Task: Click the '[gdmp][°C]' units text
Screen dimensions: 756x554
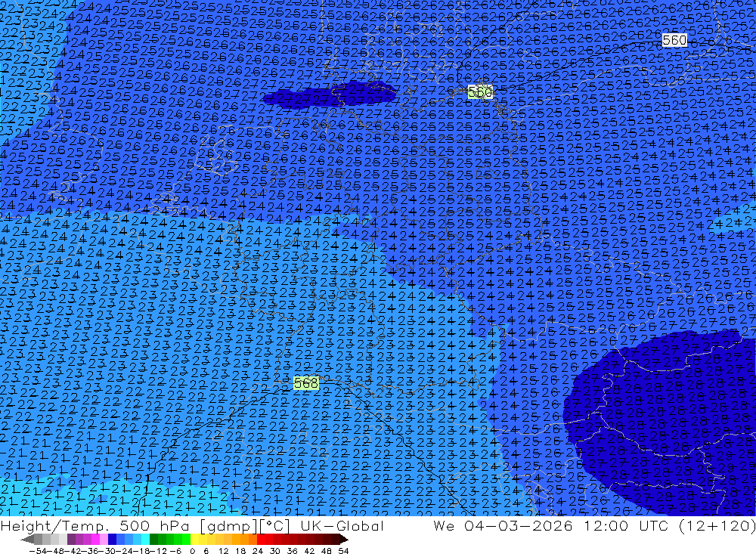Action: pyautogui.click(x=244, y=525)
